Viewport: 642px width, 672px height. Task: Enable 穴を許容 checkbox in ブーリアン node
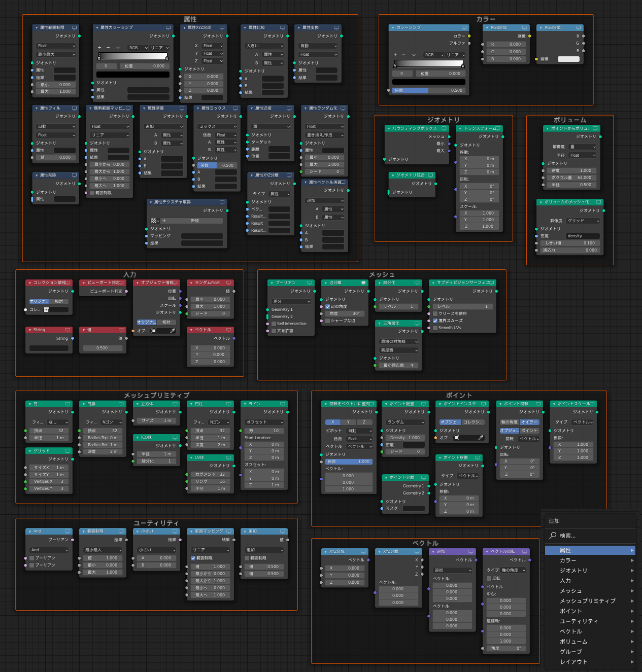click(274, 331)
